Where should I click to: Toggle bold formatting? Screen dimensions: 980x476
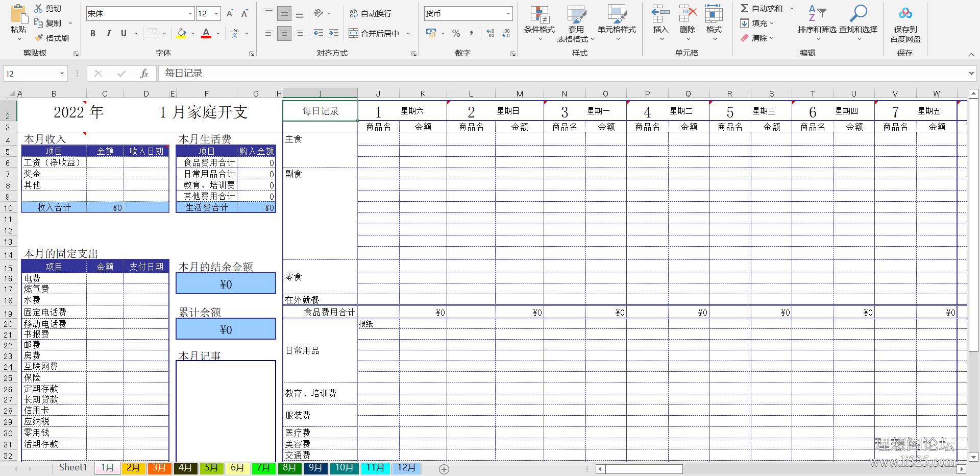[93, 33]
